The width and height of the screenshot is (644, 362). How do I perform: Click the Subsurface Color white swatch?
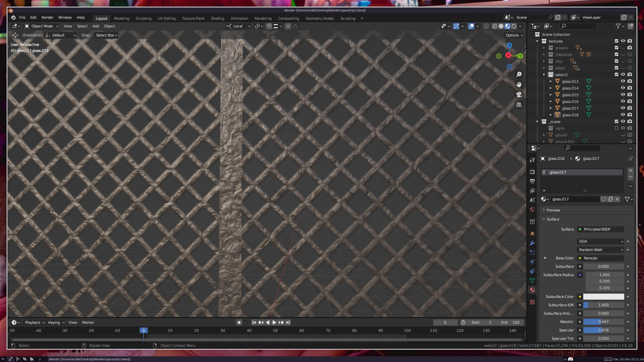click(x=603, y=297)
